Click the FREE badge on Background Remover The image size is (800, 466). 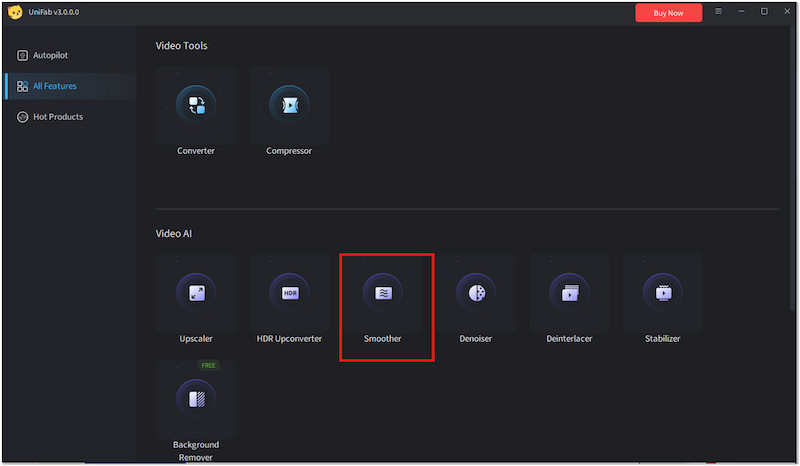[208, 365]
